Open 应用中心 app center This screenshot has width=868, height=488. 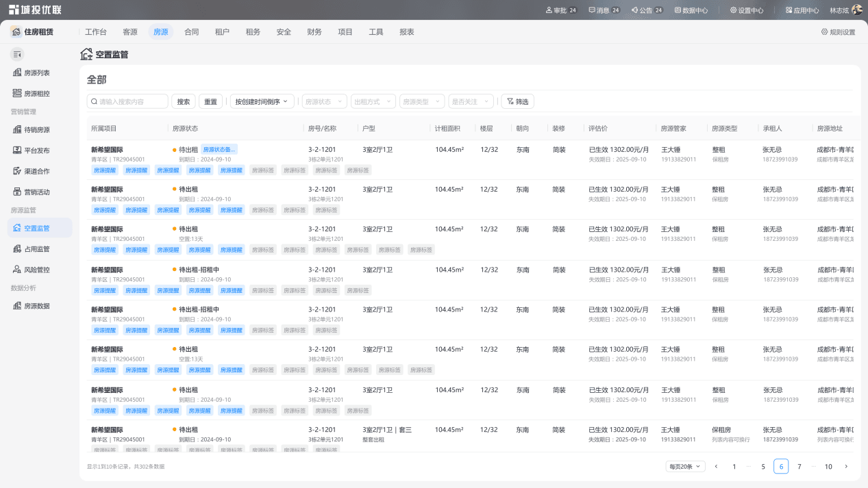[x=802, y=10]
